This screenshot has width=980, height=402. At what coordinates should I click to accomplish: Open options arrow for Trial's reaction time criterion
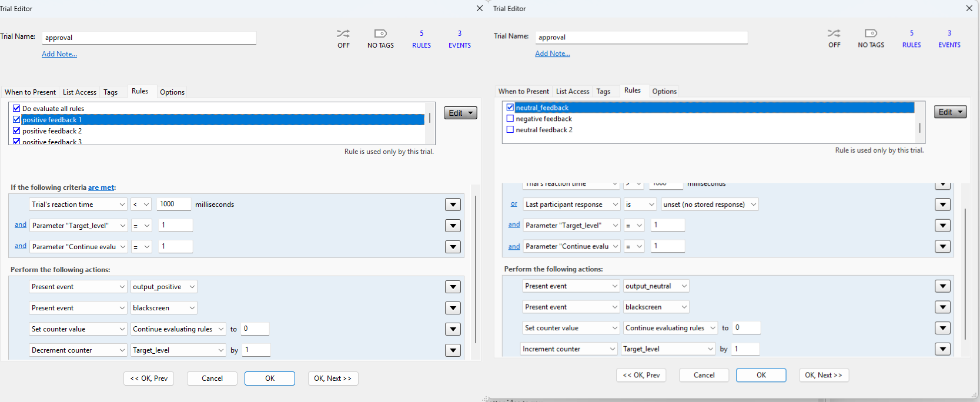tap(453, 205)
